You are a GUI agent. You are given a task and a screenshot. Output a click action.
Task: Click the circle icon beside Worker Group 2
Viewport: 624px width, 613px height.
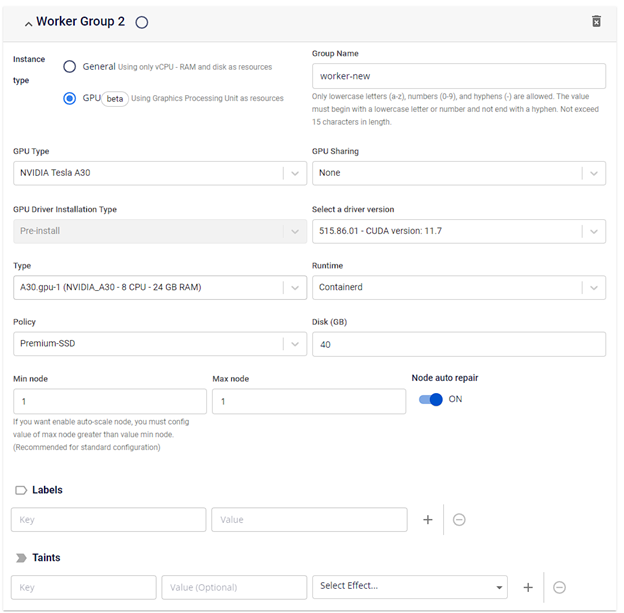pyautogui.click(x=141, y=22)
